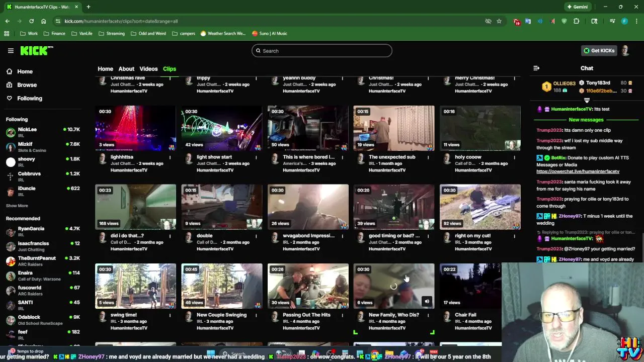The width and height of the screenshot is (644, 362).
Task: Click the kick.com address bar
Action: click(x=272, y=21)
